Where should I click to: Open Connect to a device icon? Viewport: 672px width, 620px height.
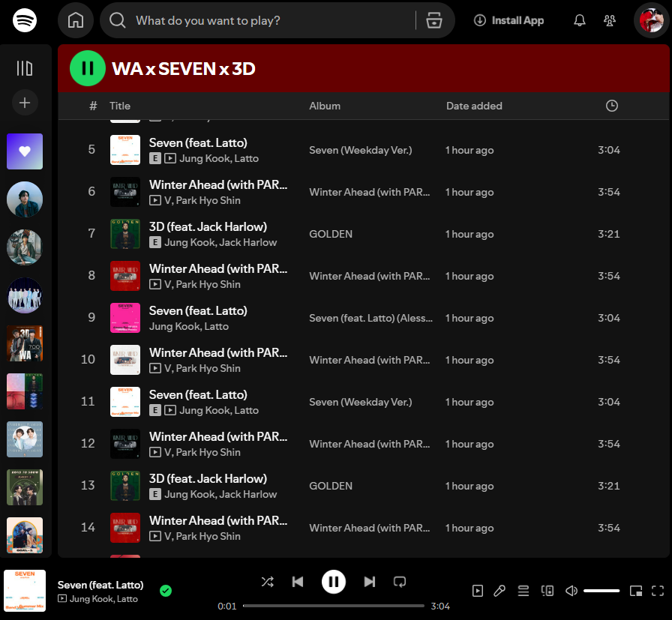pos(547,591)
